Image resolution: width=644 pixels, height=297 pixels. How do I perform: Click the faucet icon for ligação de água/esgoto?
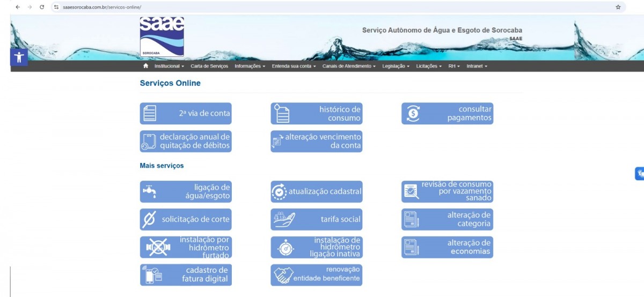point(150,191)
